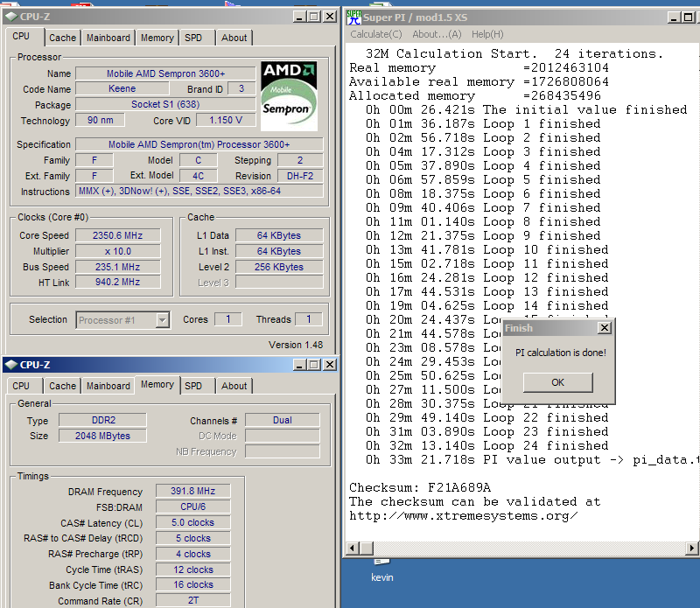Click the Level 2 cache value 256 KBytes
The width and height of the screenshot is (700, 608).
[x=279, y=267]
